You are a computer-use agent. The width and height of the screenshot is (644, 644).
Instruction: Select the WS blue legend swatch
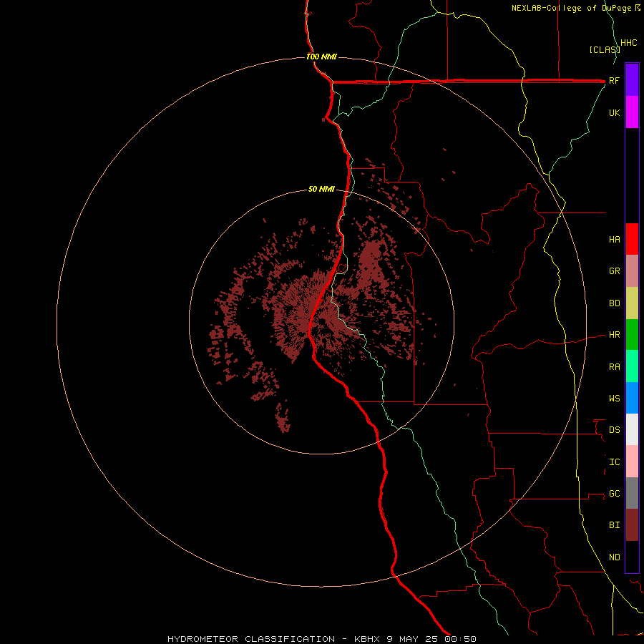click(x=632, y=398)
